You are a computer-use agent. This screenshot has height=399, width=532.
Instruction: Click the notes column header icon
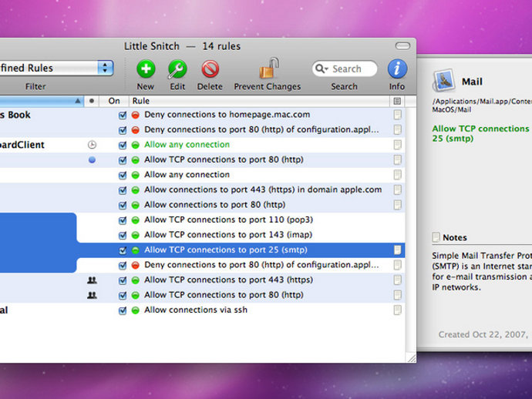(x=397, y=101)
